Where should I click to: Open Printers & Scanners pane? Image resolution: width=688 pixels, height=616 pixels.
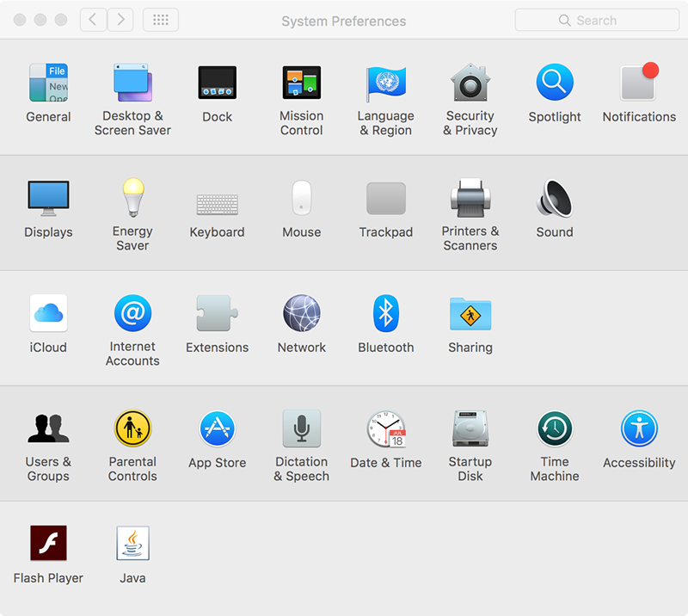point(470,199)
